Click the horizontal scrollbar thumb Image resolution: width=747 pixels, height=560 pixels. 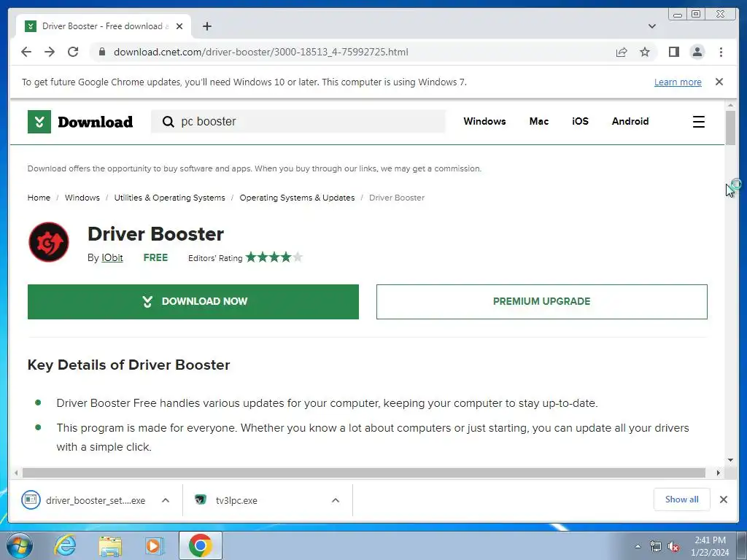pyautogui.click(x=363, y=472)
